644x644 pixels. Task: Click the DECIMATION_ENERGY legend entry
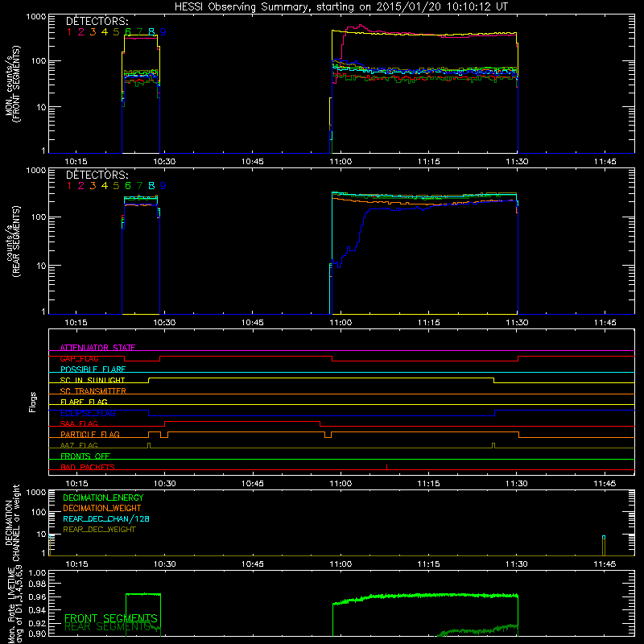(x=103, y=497)
